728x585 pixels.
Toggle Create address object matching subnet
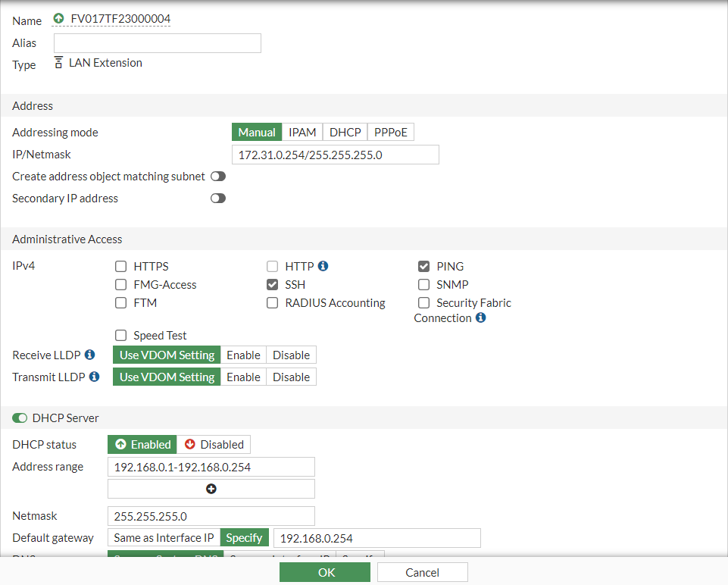click(x=218, y=177)
